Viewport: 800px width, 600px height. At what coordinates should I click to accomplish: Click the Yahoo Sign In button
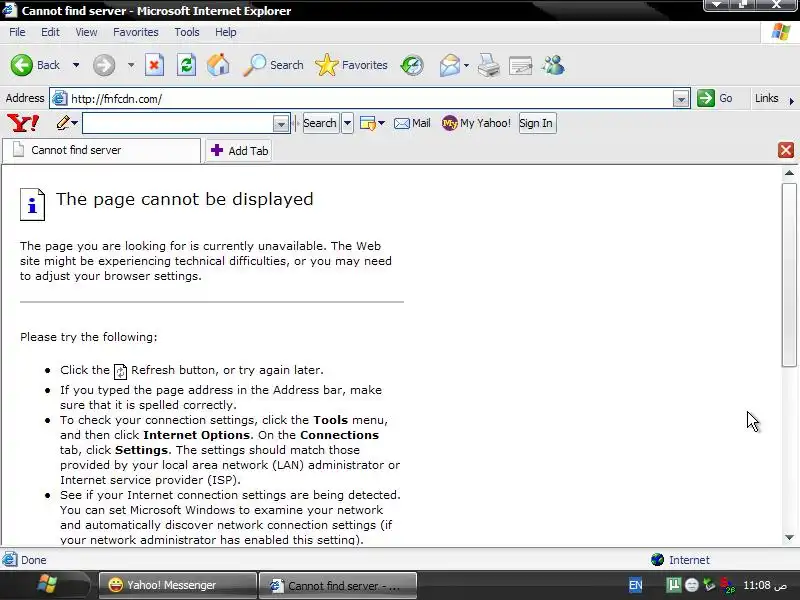coord(537,123)
